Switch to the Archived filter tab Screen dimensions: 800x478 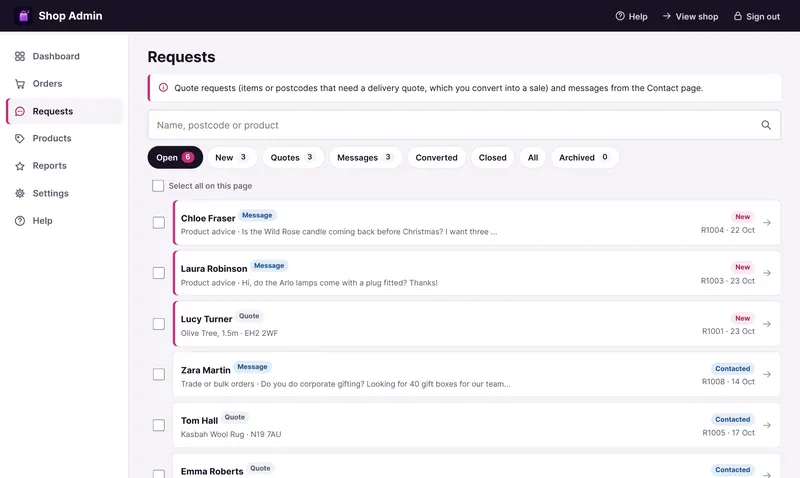point(585,157)
